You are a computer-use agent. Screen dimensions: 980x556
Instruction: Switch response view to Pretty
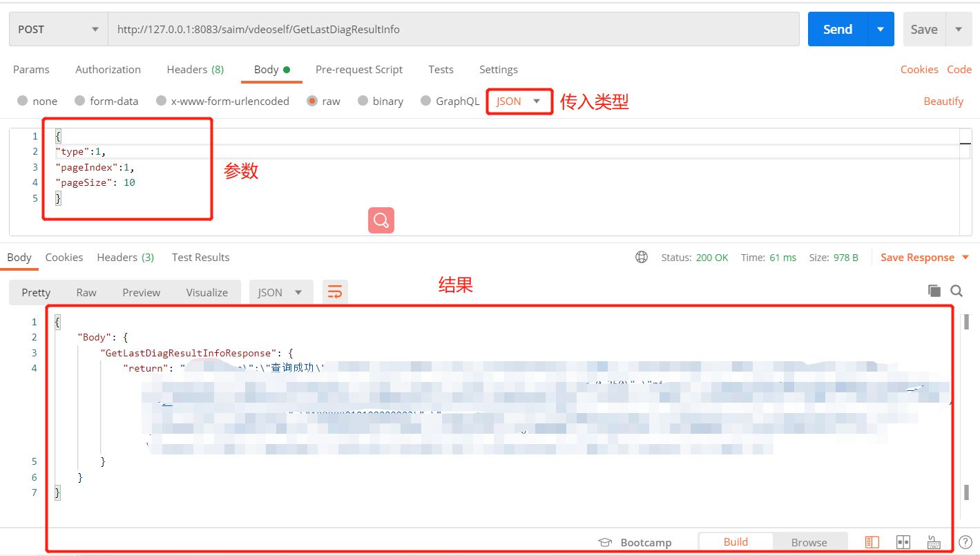(36, 292)
